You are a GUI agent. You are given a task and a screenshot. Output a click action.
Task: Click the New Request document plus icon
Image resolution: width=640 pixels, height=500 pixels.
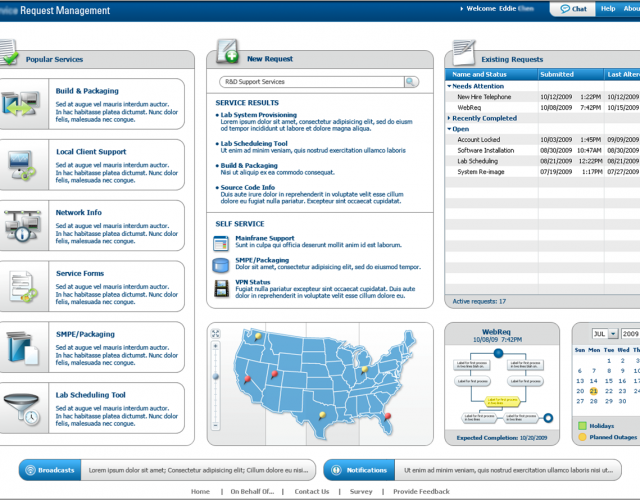tap(228, 51)
